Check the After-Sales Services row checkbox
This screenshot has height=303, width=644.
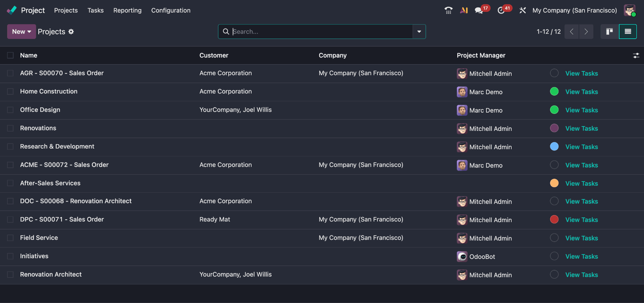pyautogui.click(x=10, y=183)
